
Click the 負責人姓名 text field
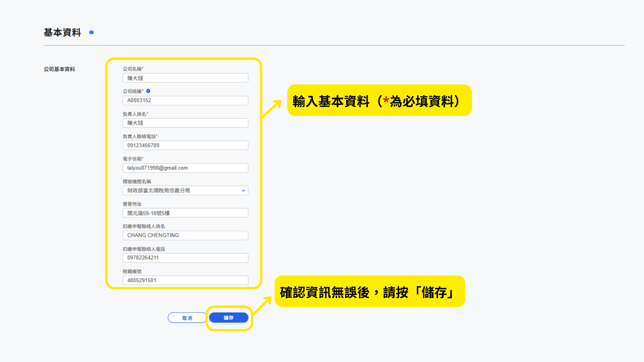pos(185,123)
